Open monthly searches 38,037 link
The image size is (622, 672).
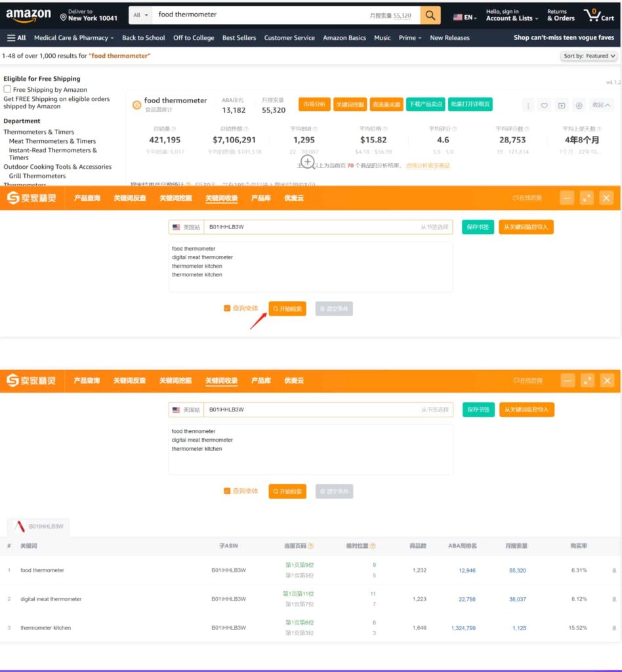518,599
